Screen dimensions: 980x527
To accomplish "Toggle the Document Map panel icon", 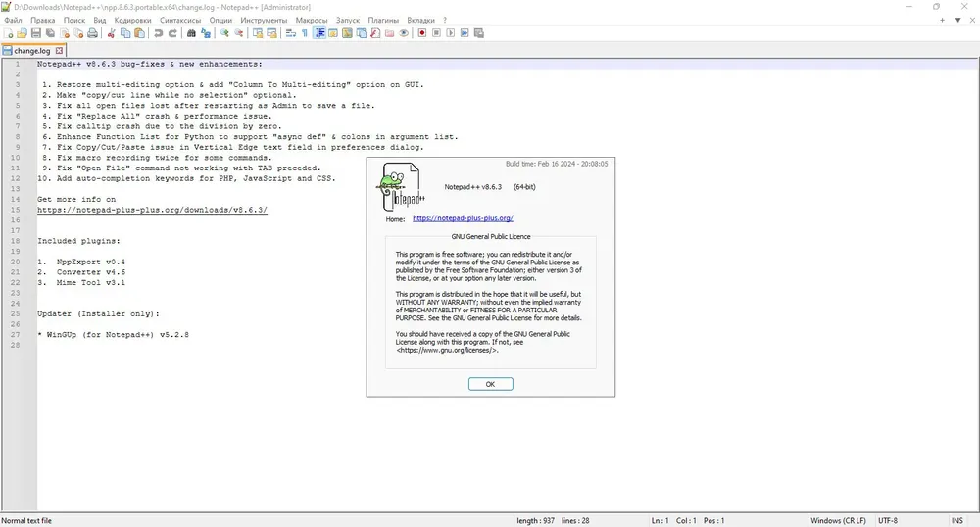I will (x=348, y=33).
